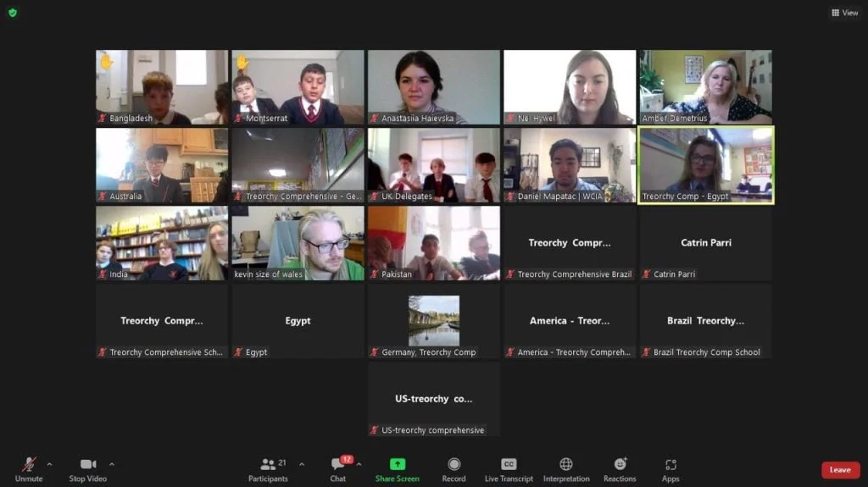The height and width of the screenshot is (487, 868).
Task: Start Share Screen
Action: point(397,470)
